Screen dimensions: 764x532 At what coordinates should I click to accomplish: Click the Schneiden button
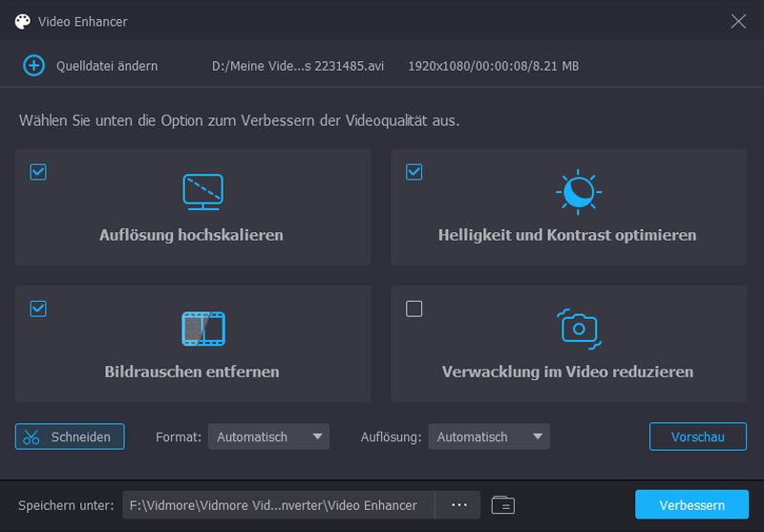click(70, 436)
